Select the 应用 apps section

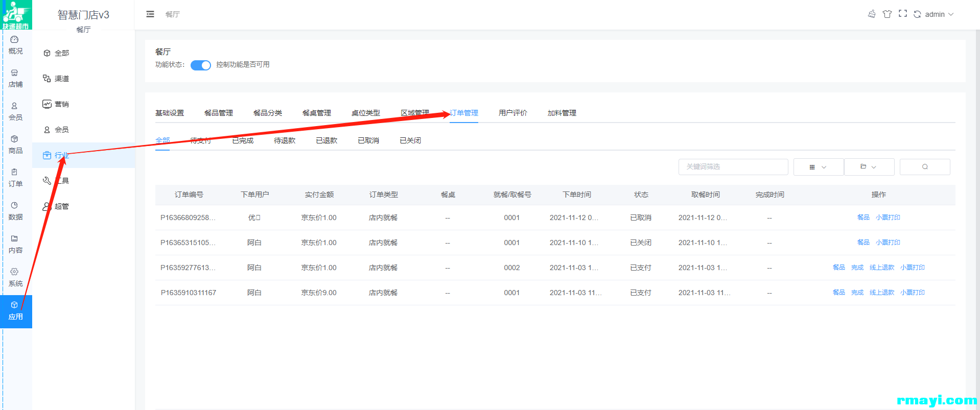click(x=16, y=311)
